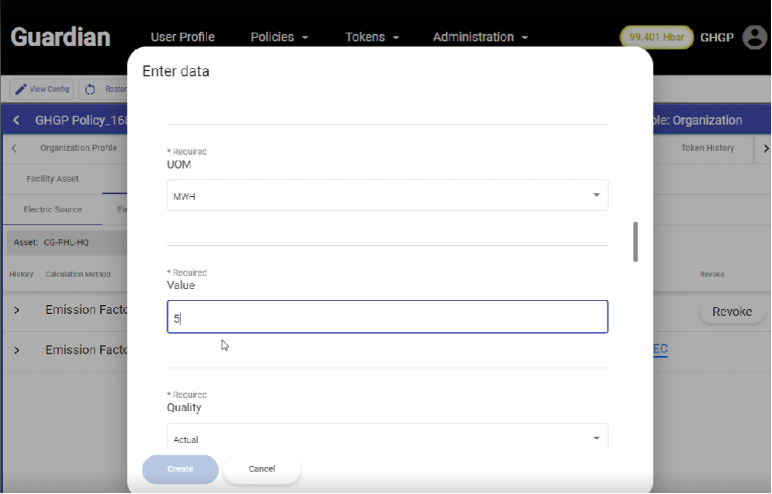
Task: Click the circular restore icon in toolbar
Action: click(90, 89)
